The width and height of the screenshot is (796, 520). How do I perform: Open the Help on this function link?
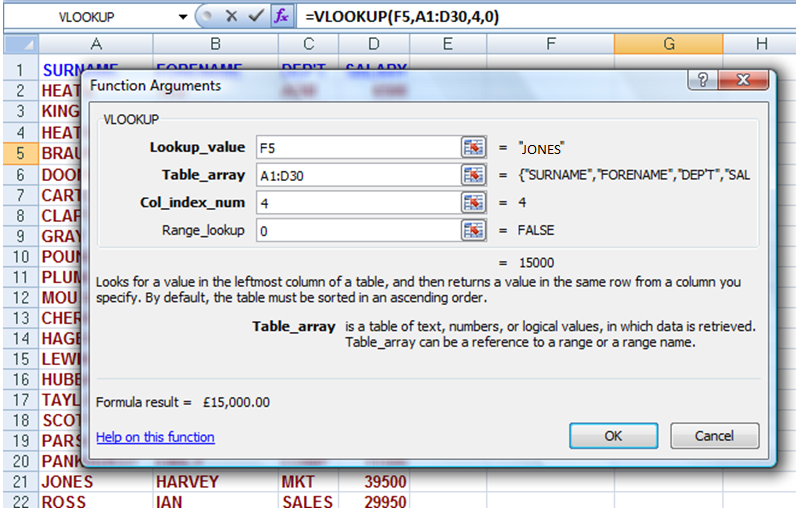(155, 437)
